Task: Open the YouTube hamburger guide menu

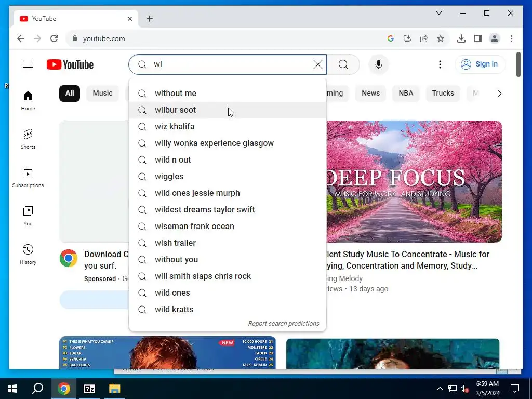Action: [28, 64]
